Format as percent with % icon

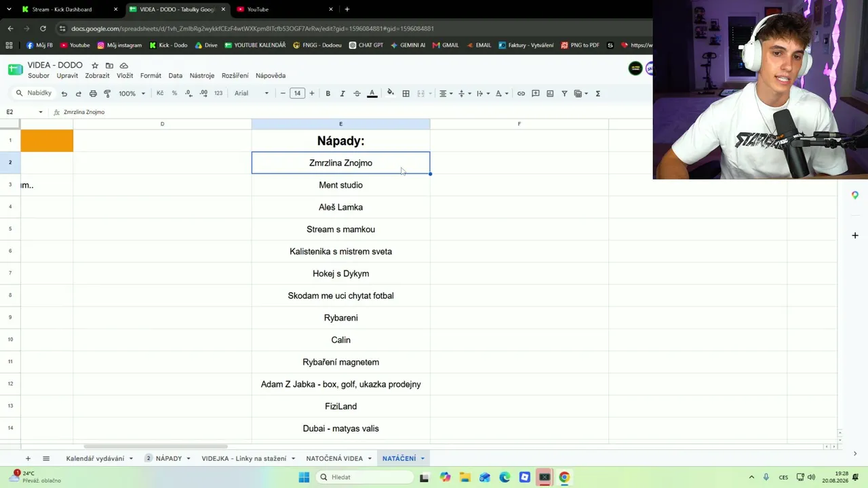pos(174,94)
